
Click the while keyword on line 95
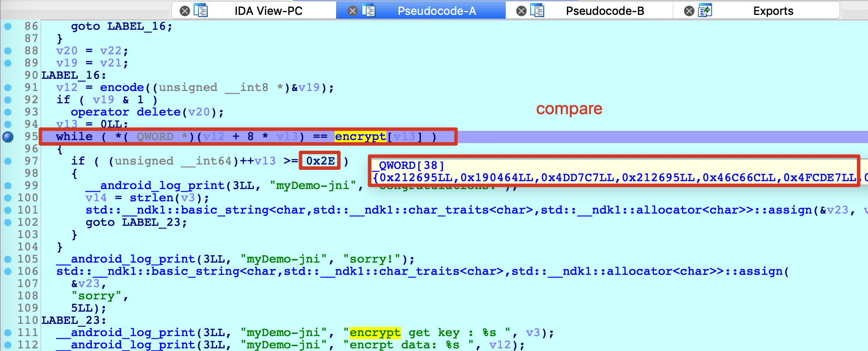coord(74,137)
